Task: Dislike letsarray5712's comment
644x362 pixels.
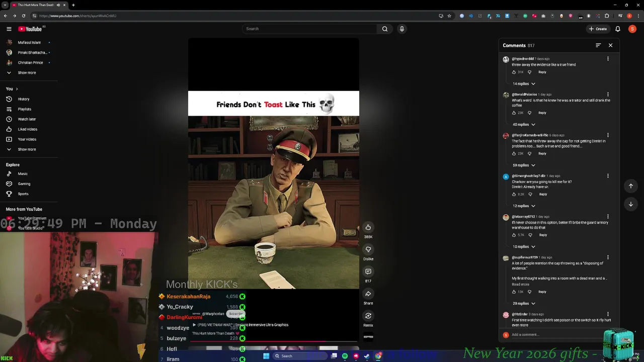Action: (530, 235)
